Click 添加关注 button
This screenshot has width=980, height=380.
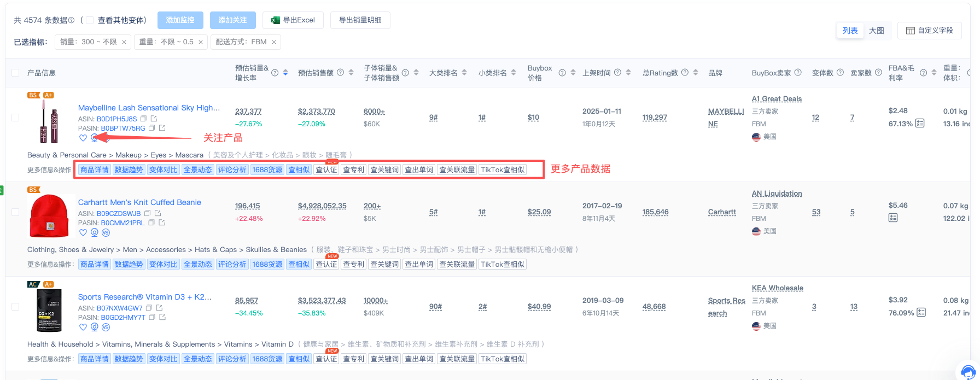[233, 20]
